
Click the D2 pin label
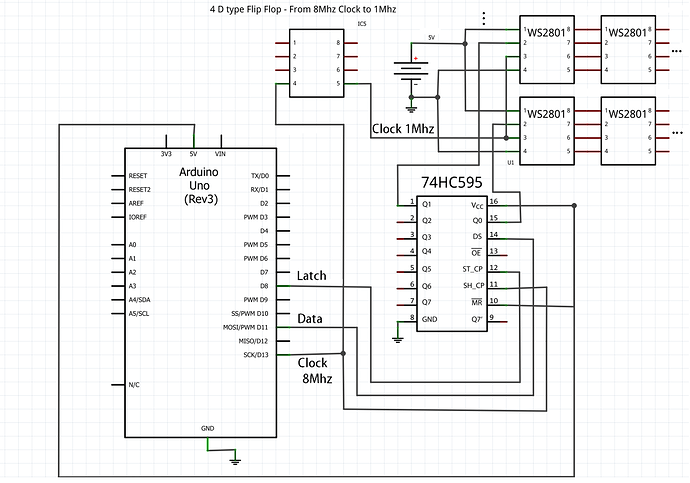coord(264,203)
